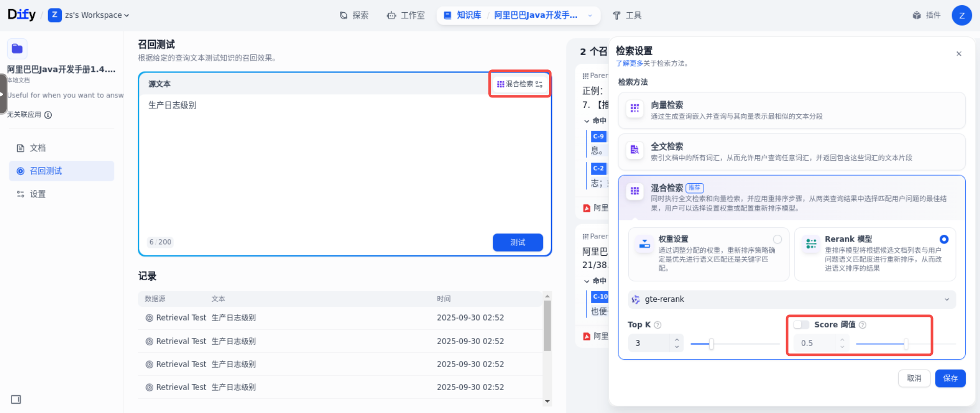Screen dimensions: 980x413
Task: Click the Rerank 模型 icon
Action: [811, 244]
